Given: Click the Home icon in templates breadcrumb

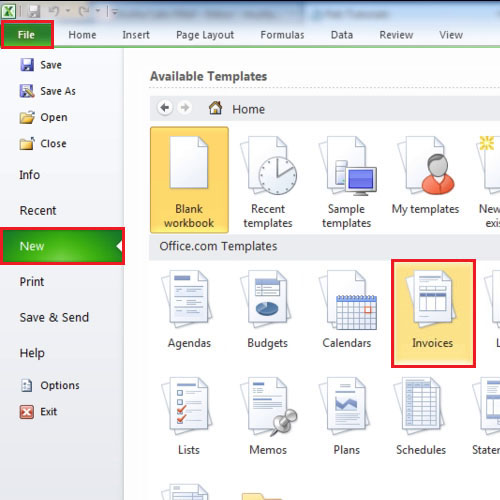Looking at the screenshot, I should click(x=215, y=108).
